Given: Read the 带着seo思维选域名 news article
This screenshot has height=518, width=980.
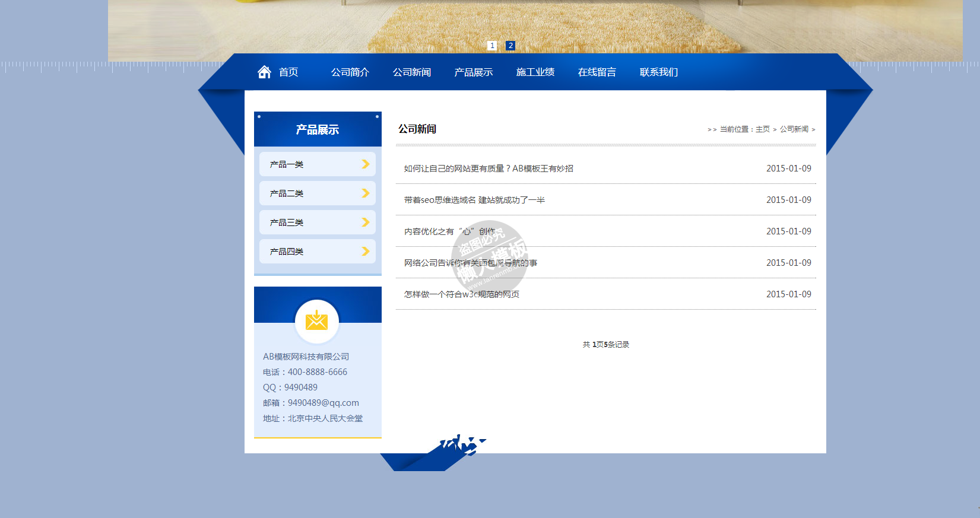Looking at the screenshot, I should (474, 200).
